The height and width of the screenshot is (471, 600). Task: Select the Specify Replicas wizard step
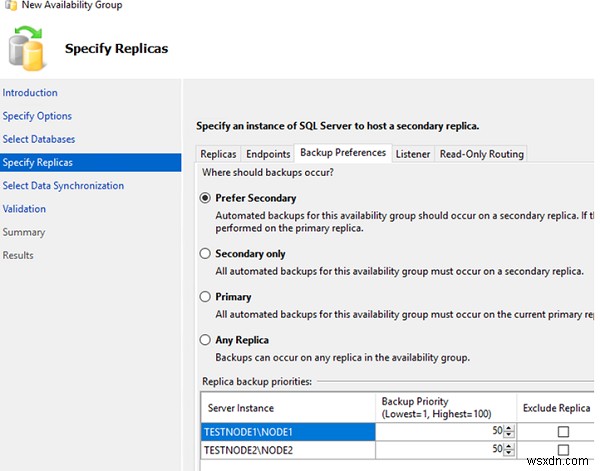[x=90, y=162]
